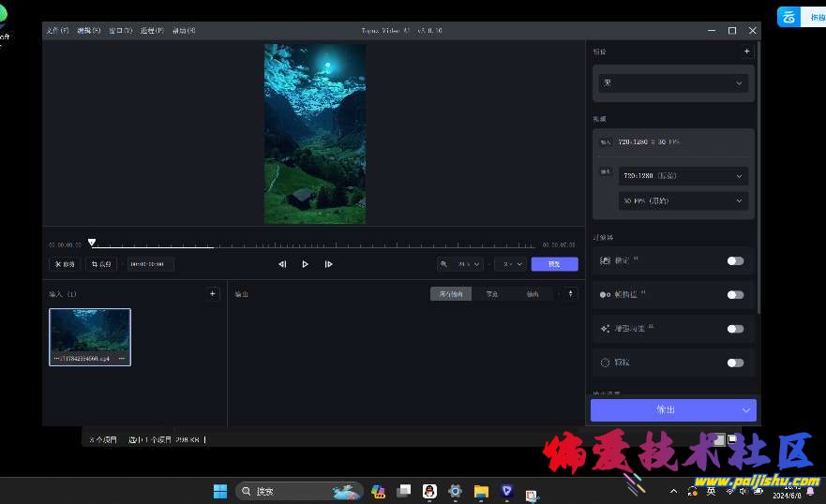Step back to the previous frame
The image size is (826, 504).
point(282,264)
